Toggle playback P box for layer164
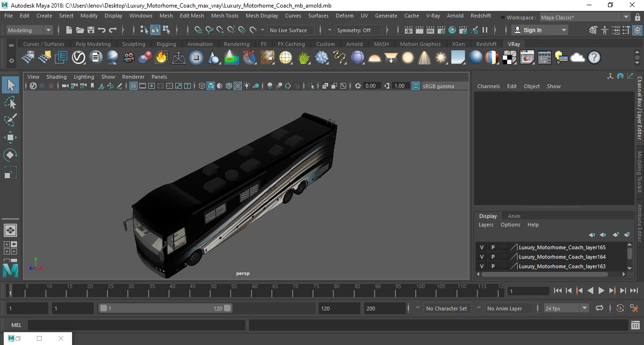The height and width of the screenshot is (345, 644). (x=493, y=257)
